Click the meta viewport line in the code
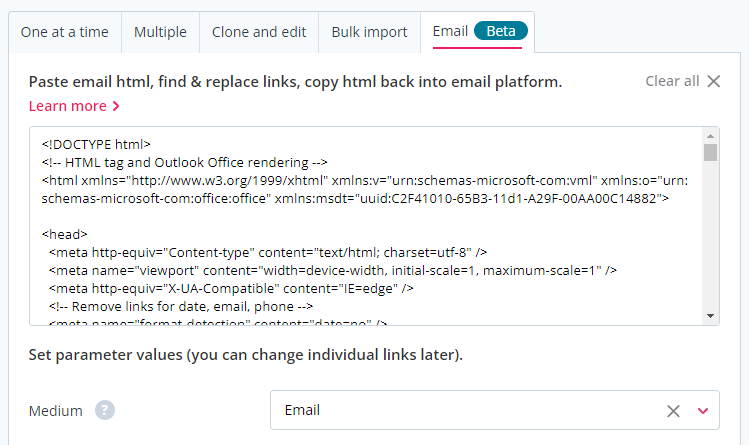 333,271
